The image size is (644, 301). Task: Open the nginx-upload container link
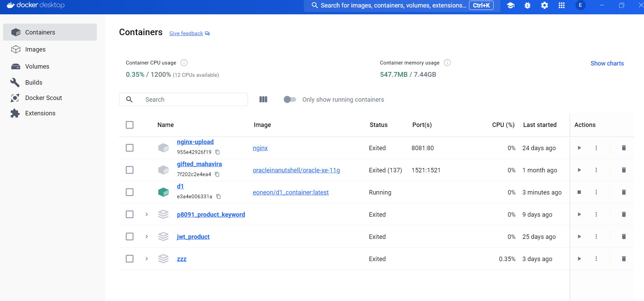coord(195,142)
